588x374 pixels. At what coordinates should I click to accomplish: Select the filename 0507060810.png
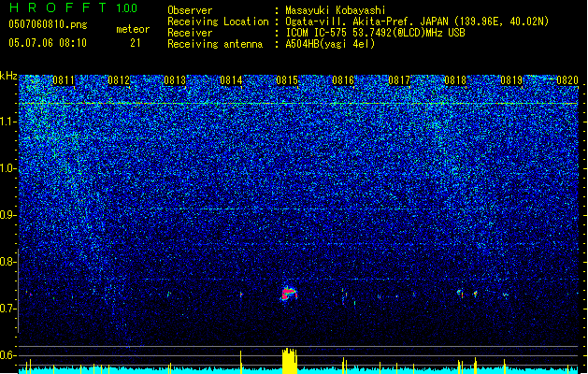click(48, 24)
